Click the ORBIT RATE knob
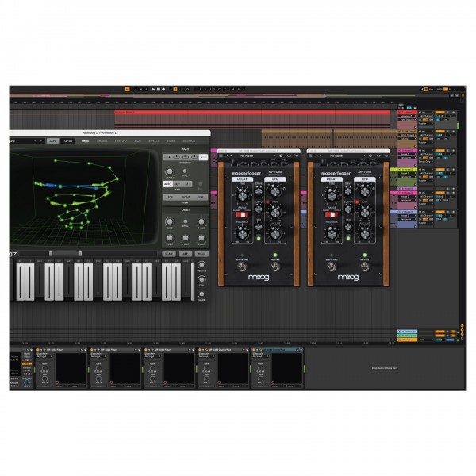476x476 pixels. tap(170, 221)
